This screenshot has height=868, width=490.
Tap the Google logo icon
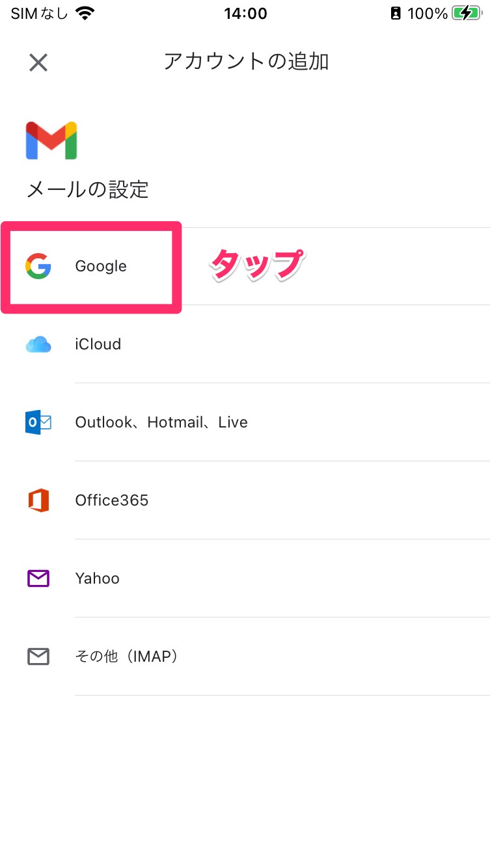pyautogui.click(x=38, y=266)
